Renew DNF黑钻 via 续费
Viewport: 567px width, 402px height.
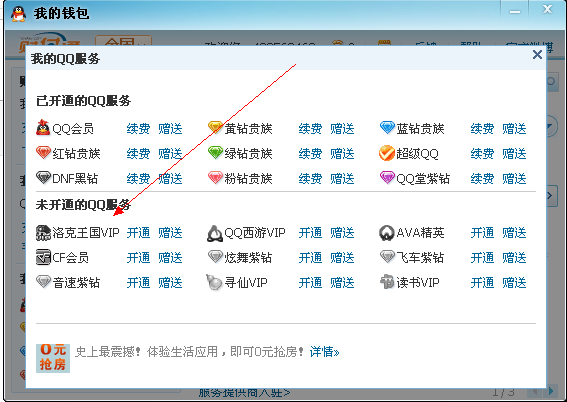pyautogui.click(x=138, y=179)
